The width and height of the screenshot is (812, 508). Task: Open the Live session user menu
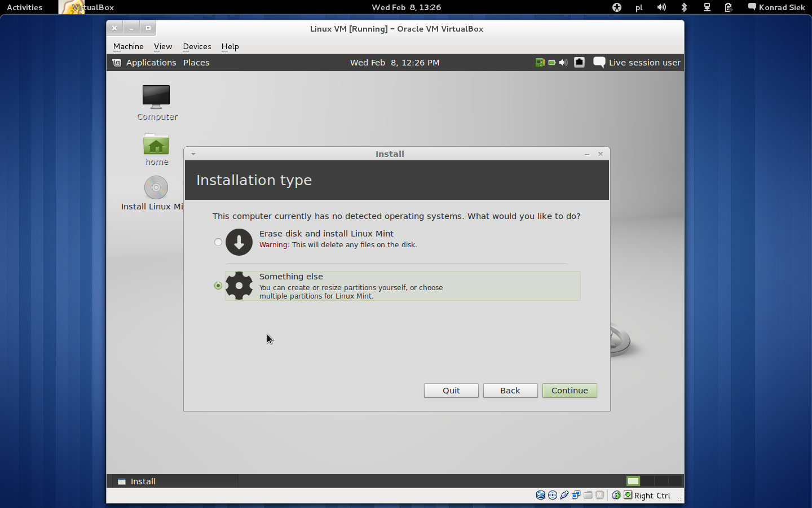645,63
